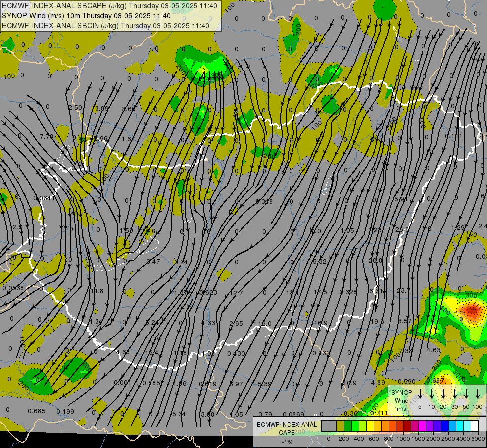Click the SBCIN value '2.65' on map
The height and width of the screenshot is (448, 487).
pos(236,324)
